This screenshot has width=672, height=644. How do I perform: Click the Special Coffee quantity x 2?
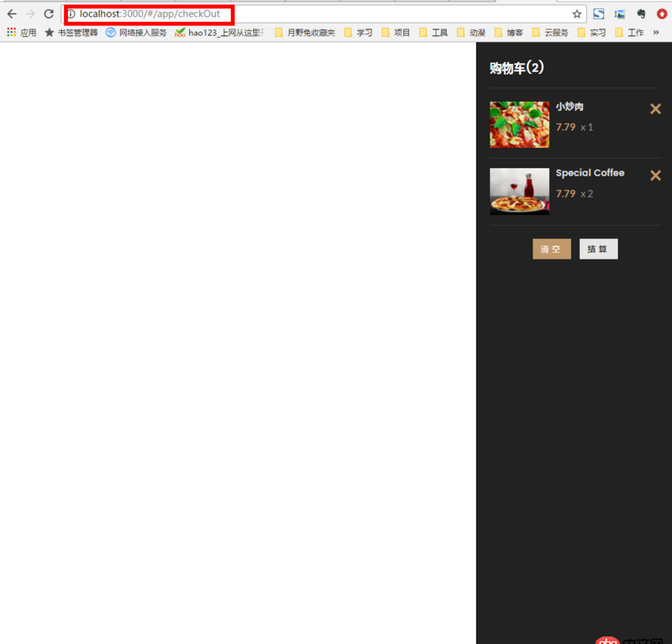[x=586, y=194]
